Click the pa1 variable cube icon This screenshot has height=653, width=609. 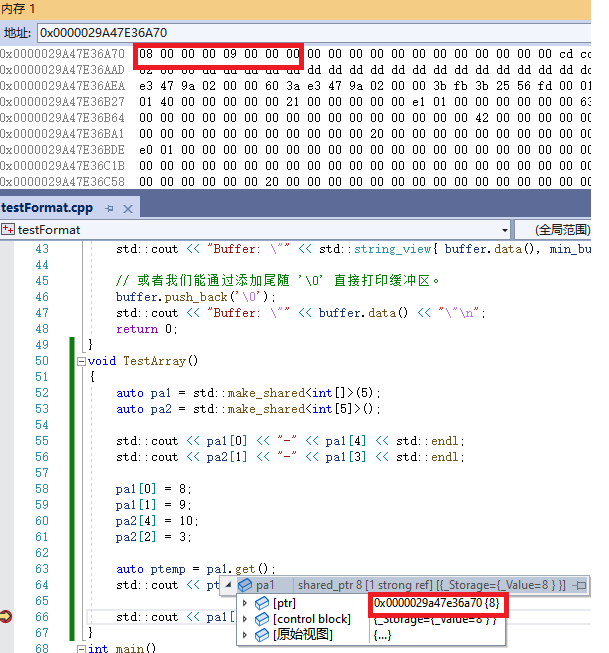click(x=245, y=585)
